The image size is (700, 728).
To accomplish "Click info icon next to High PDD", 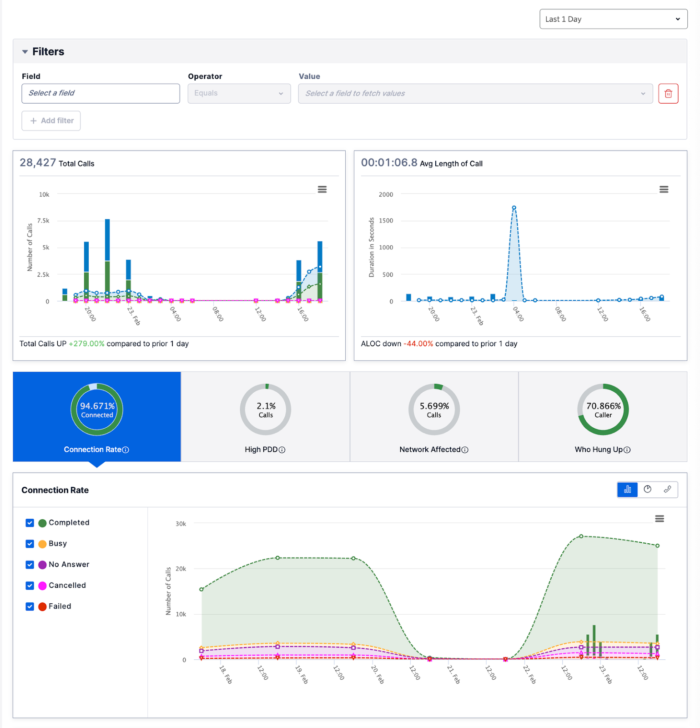I will (x=282, y=450).
